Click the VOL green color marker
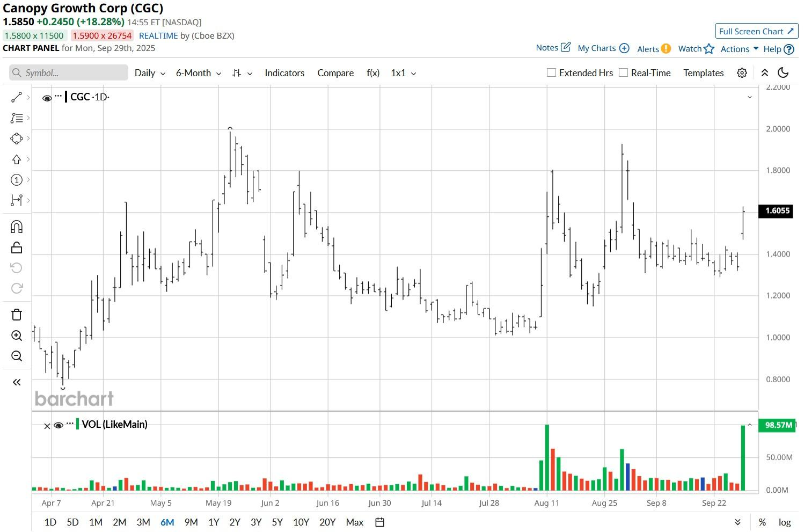The image size is (804, 532). [x=78, y=424]
